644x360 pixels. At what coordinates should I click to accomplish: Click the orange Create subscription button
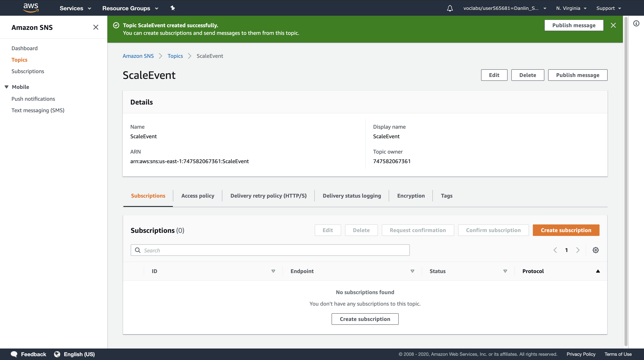566,230
